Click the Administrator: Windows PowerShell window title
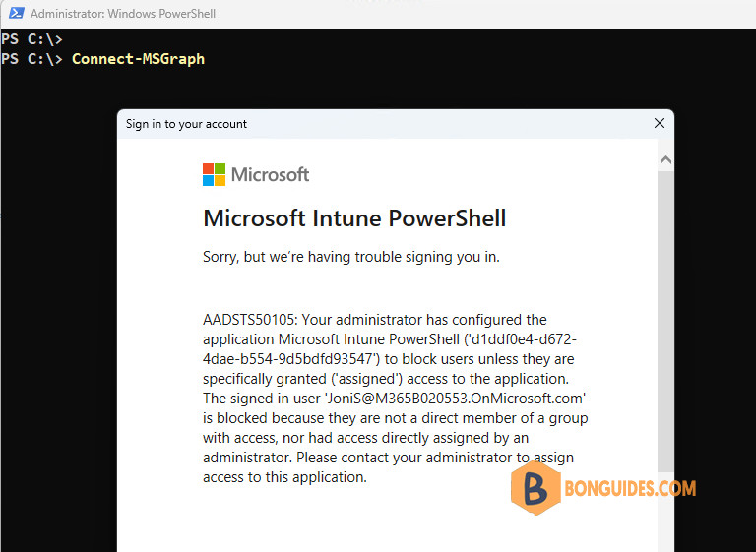 pos(123,14)
